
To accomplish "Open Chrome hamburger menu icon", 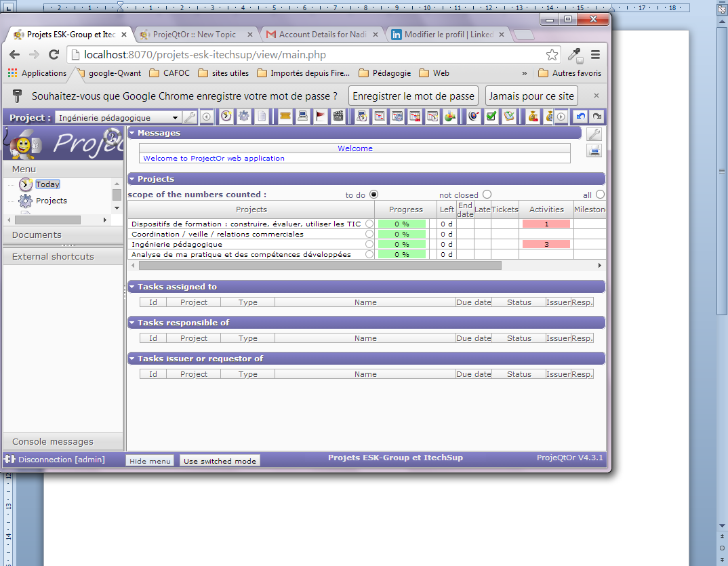I will point(595,54).
